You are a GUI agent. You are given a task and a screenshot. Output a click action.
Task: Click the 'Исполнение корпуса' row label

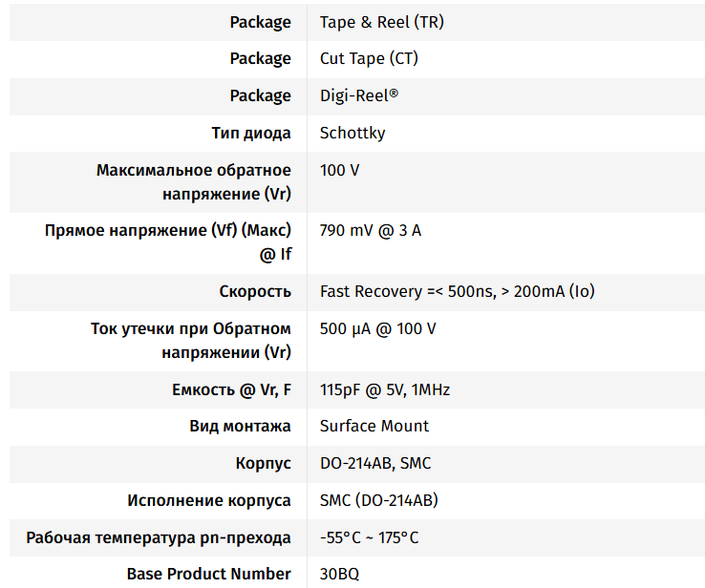pyautogui.click(x=209, y=500)
